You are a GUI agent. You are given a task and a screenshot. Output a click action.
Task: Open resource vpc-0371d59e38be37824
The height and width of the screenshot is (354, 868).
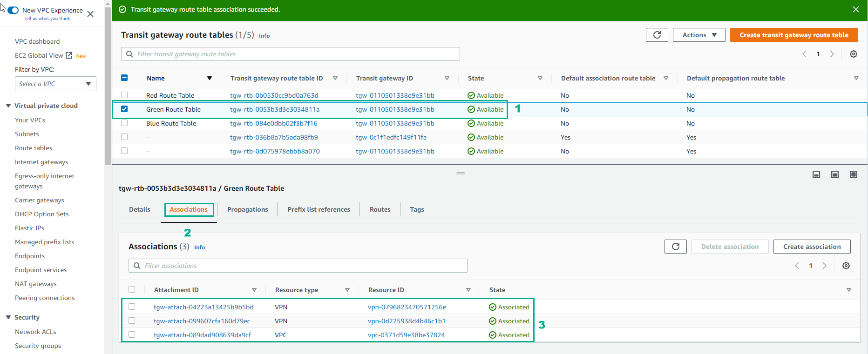[407, 335]
